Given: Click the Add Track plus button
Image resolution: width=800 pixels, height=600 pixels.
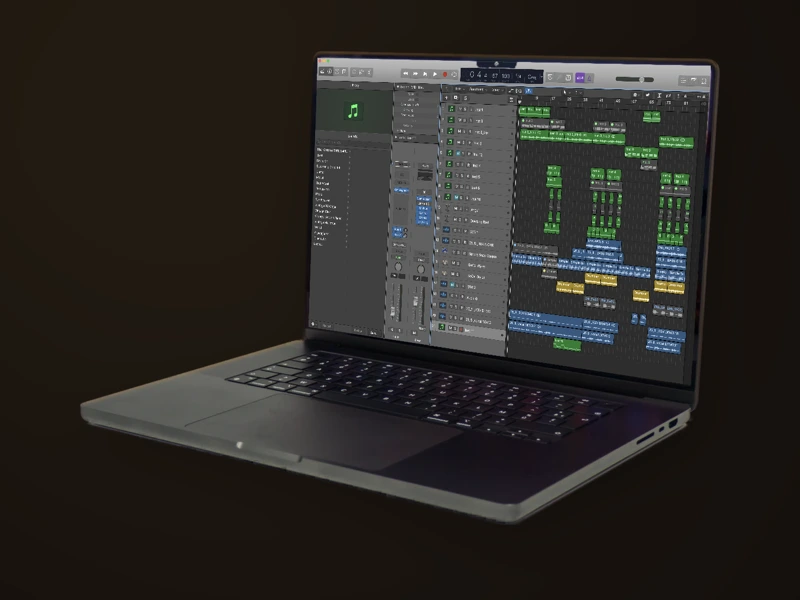Looking at the screenshot, I should point(446,98).
